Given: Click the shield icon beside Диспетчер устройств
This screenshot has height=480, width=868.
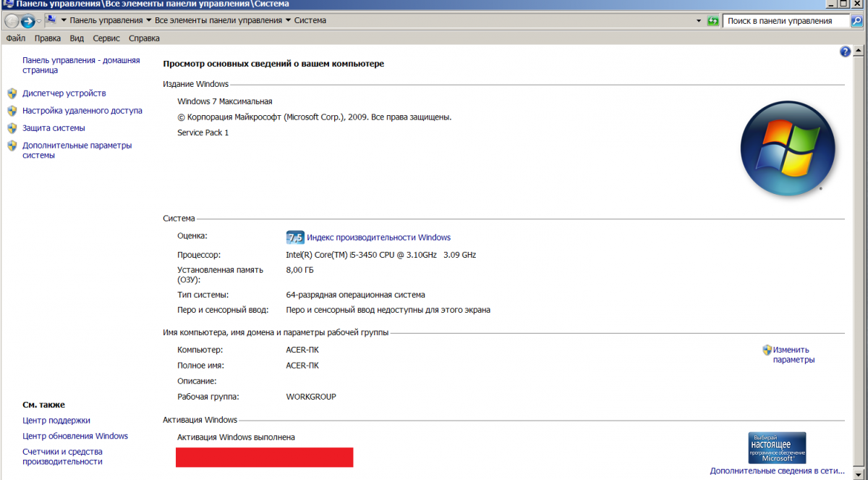Looking at the screenshot, I should click(x=12, y=93).
